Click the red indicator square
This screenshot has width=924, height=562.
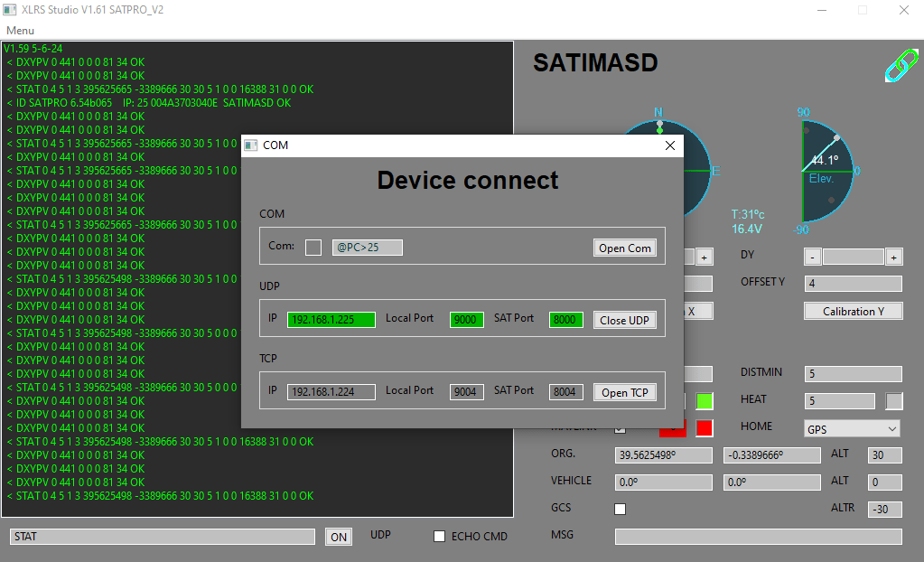point(704,427)
